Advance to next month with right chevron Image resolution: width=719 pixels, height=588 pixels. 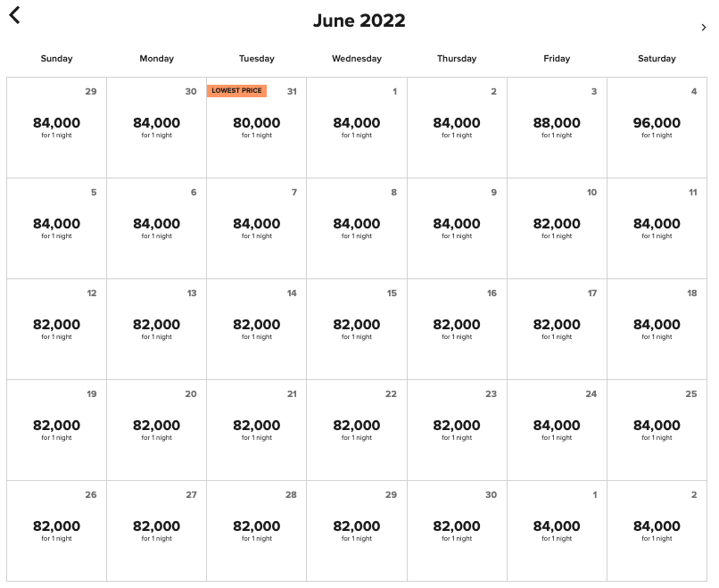[704, 28]
